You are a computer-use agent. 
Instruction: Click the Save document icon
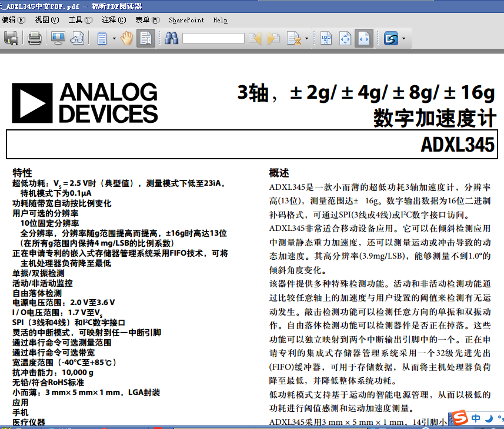11,39
